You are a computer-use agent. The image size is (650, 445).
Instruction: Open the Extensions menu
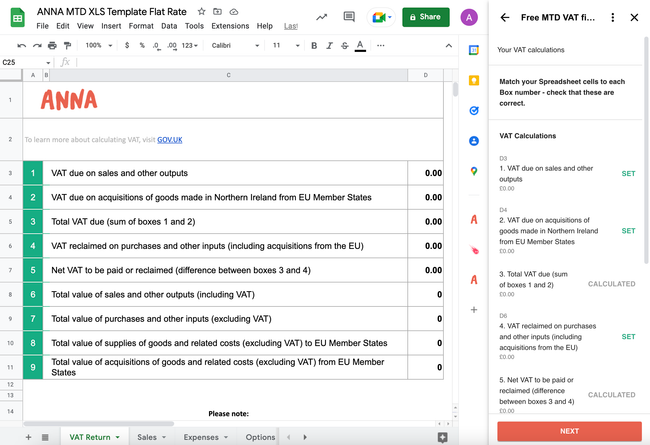pyautogui.click(x=230, y=26)
